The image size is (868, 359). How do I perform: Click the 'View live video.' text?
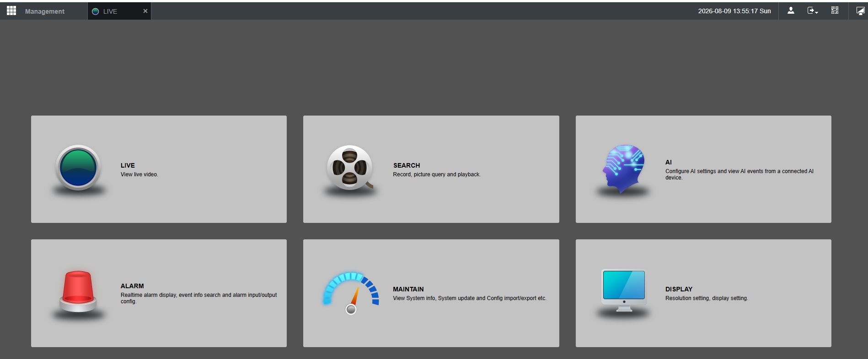[139, 174]
